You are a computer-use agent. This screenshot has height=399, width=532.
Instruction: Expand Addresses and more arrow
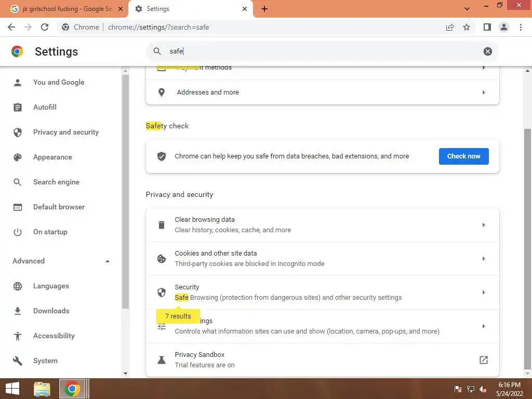point(484,92)
